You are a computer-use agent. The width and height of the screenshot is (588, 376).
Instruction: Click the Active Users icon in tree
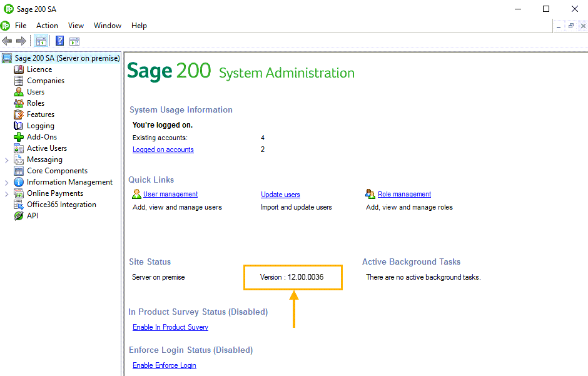pyautogui.click(x=18, y=148)
